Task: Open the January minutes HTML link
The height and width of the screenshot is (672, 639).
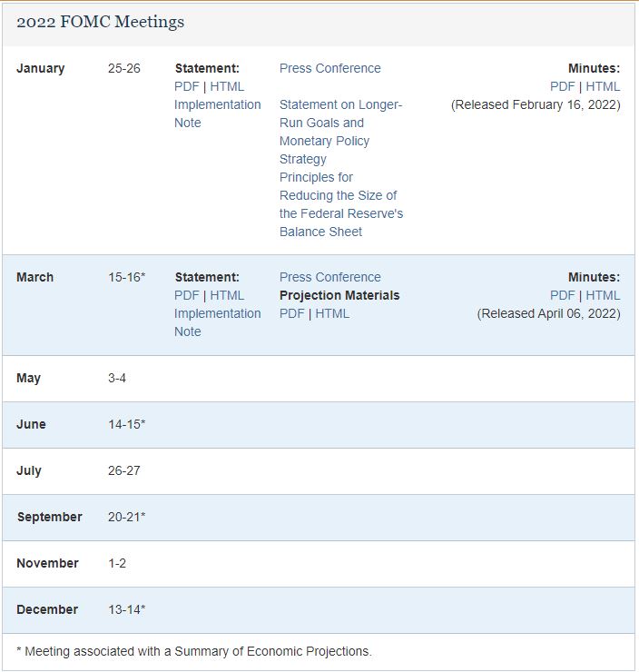Action: click(603, 86)
